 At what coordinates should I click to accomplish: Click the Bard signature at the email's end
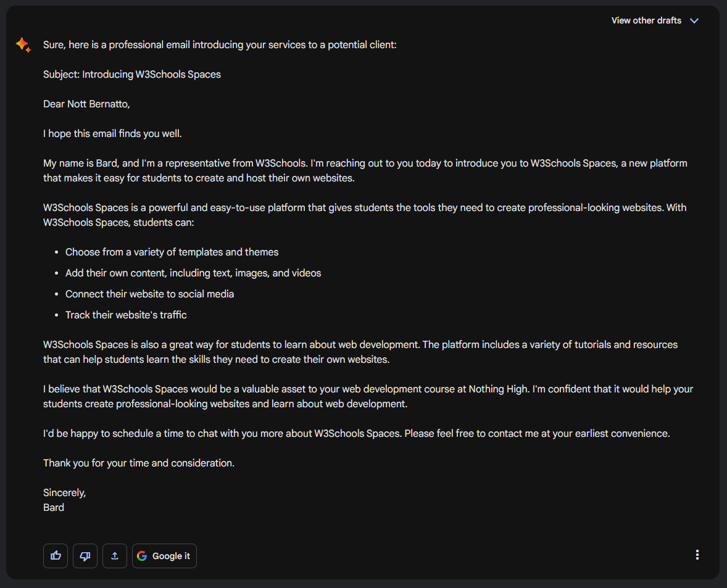click(54, 508)
